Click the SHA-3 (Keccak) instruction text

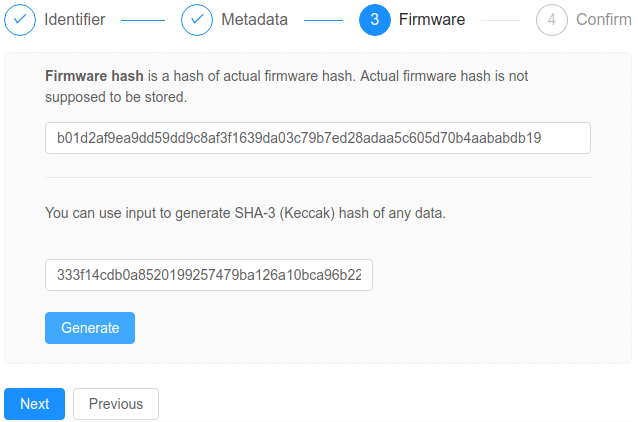245,213
